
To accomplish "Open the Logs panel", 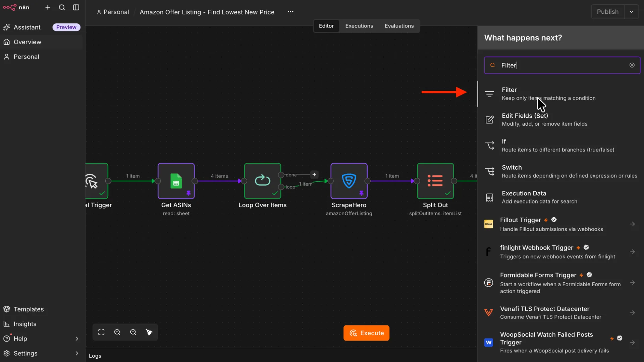I will [95, 356].
